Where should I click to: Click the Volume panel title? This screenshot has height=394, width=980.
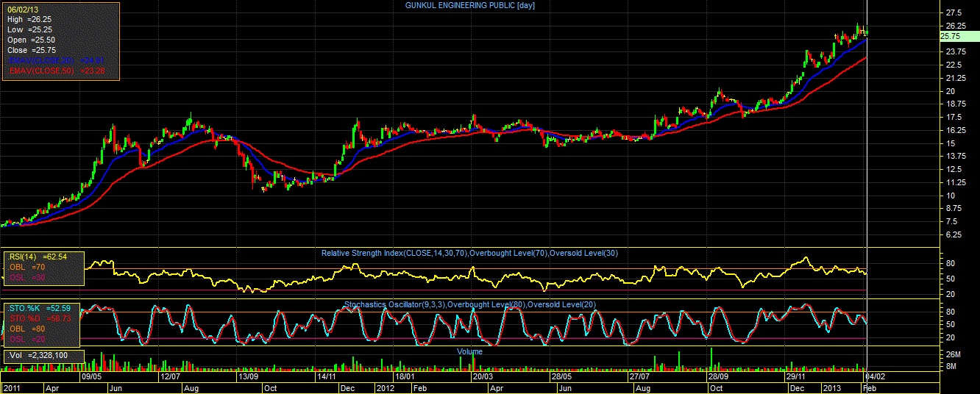[x=470, y=352]
